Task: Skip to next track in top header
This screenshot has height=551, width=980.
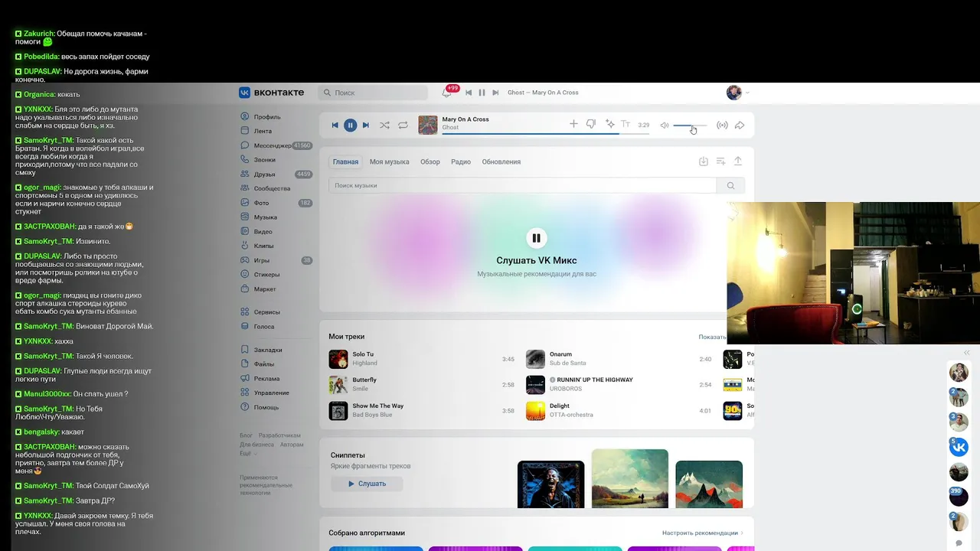Action: tap(495, 93)
